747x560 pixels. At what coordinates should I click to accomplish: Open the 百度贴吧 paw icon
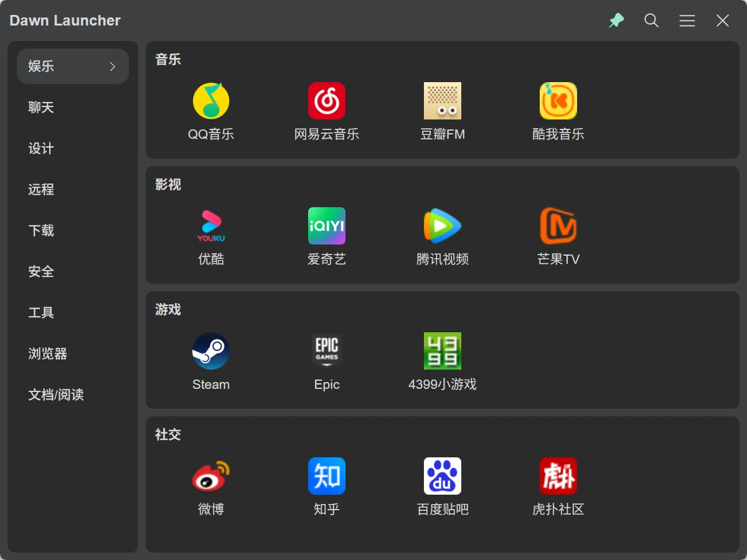tap(443, 476)
